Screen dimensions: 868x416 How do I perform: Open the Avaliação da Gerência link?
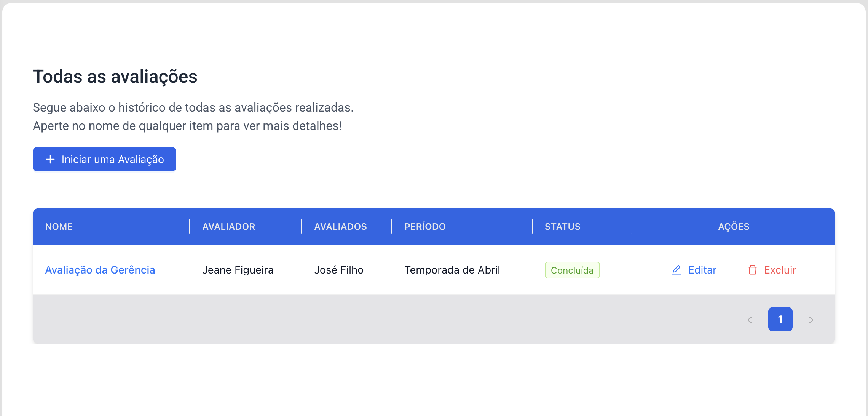[100, 270]
